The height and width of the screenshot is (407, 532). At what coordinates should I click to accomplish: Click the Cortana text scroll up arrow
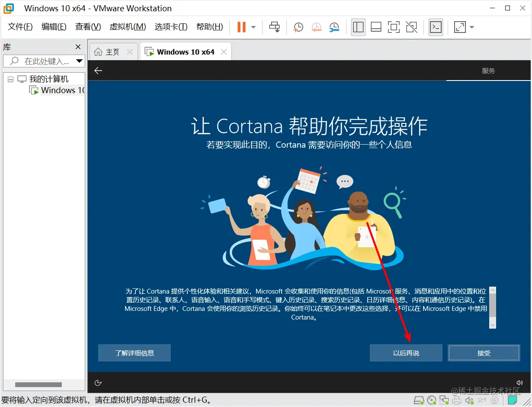(x=493, y=291)
